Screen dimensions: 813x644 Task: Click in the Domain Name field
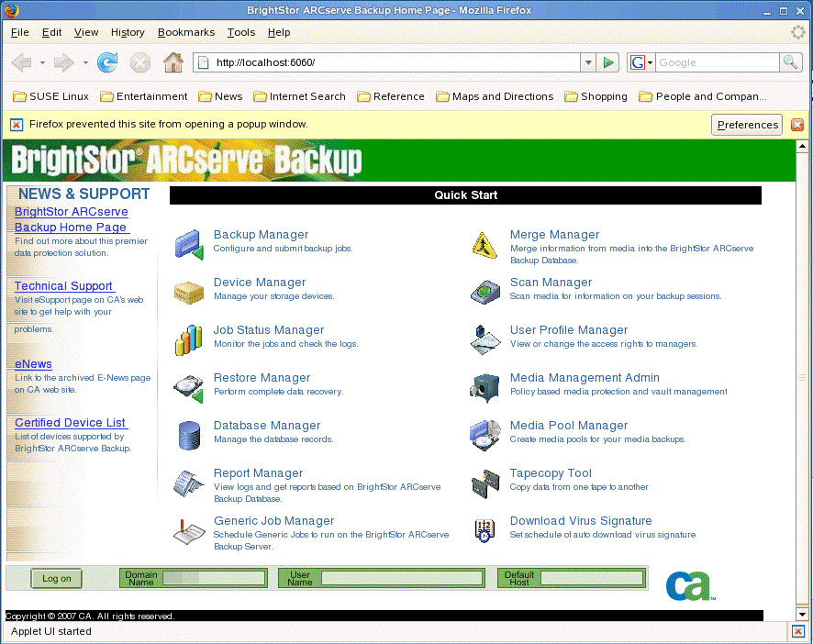(x=214, y=578)
